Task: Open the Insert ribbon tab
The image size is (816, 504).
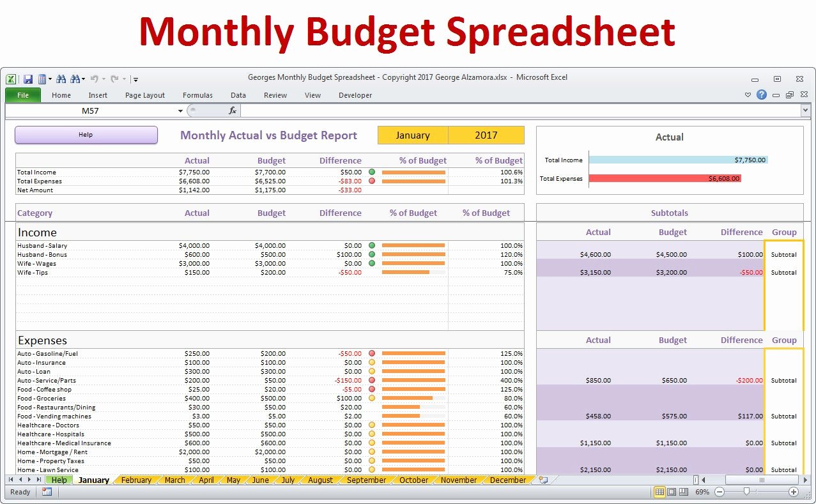Action: [98, 95]
